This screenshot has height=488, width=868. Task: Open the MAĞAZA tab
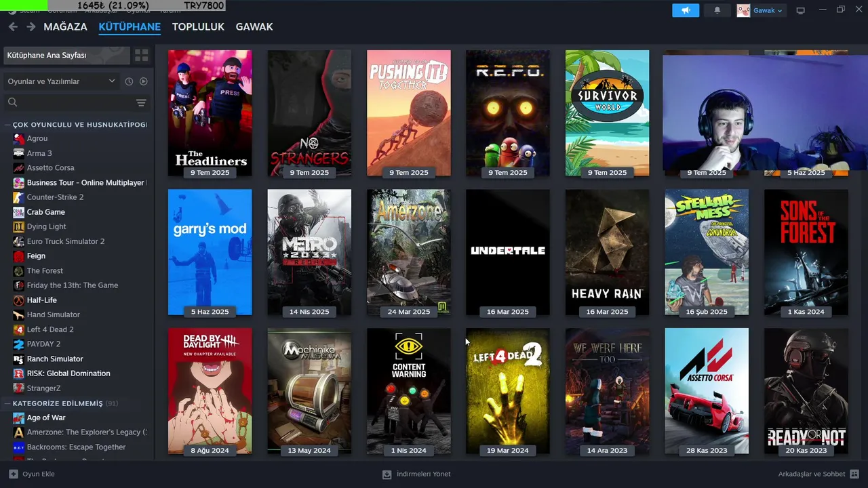[x=65, y=26]
